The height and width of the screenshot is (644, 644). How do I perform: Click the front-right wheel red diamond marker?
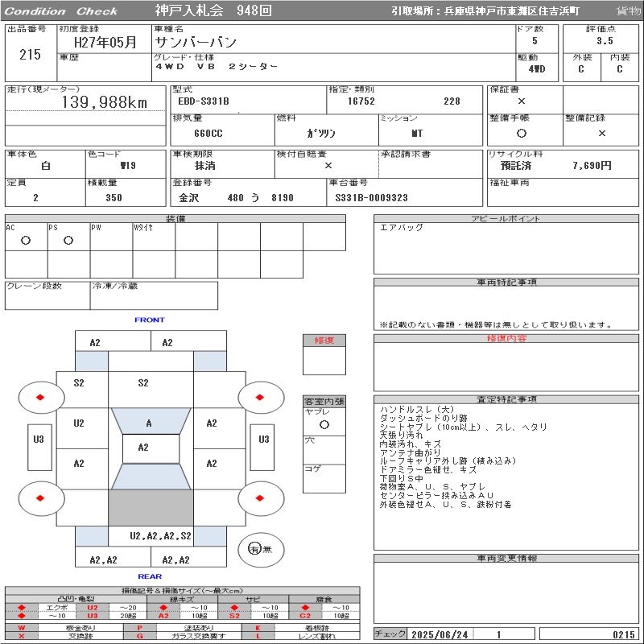point(259,397)
